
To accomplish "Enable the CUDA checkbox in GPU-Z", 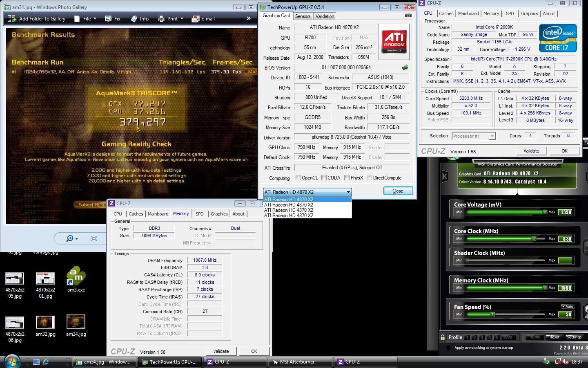I will tap(324, 178).
